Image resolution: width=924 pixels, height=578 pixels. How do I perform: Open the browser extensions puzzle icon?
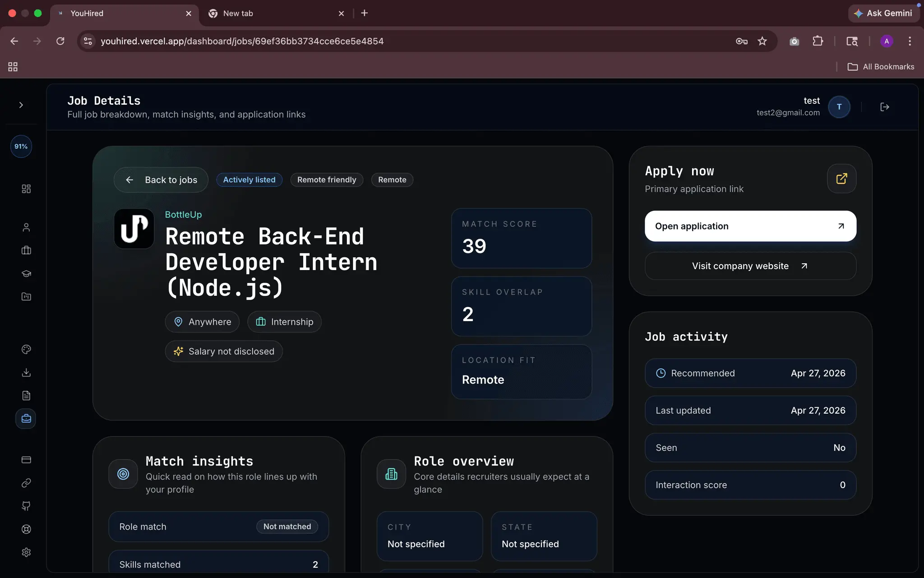(818, 41)
